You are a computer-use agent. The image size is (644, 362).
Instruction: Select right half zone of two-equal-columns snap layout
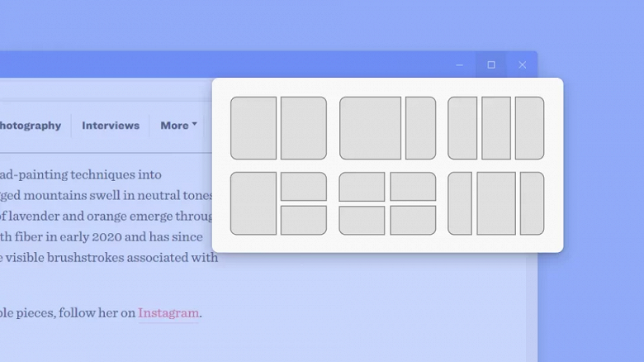click(304, 128)
